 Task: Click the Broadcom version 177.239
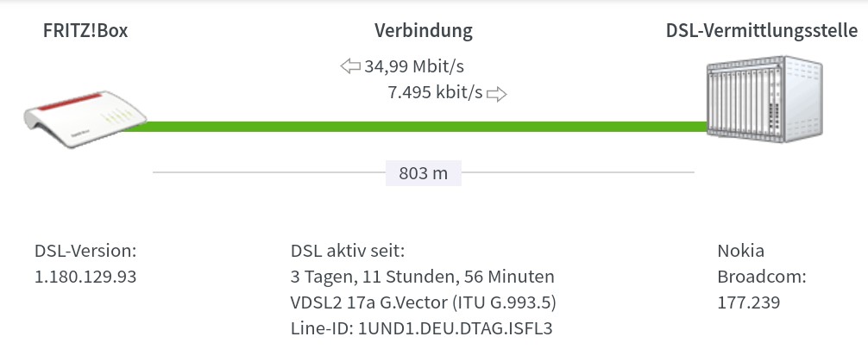[x=749, y=302]
